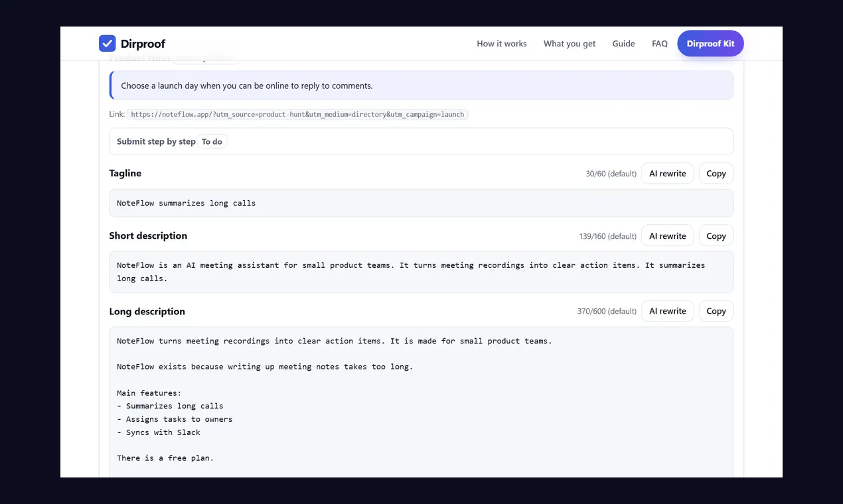Click the "Syncs with Slack" line

(x=159, y=432)
